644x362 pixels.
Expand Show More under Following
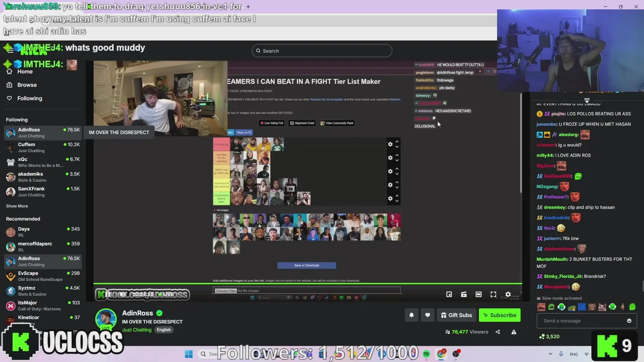point(17,206)
